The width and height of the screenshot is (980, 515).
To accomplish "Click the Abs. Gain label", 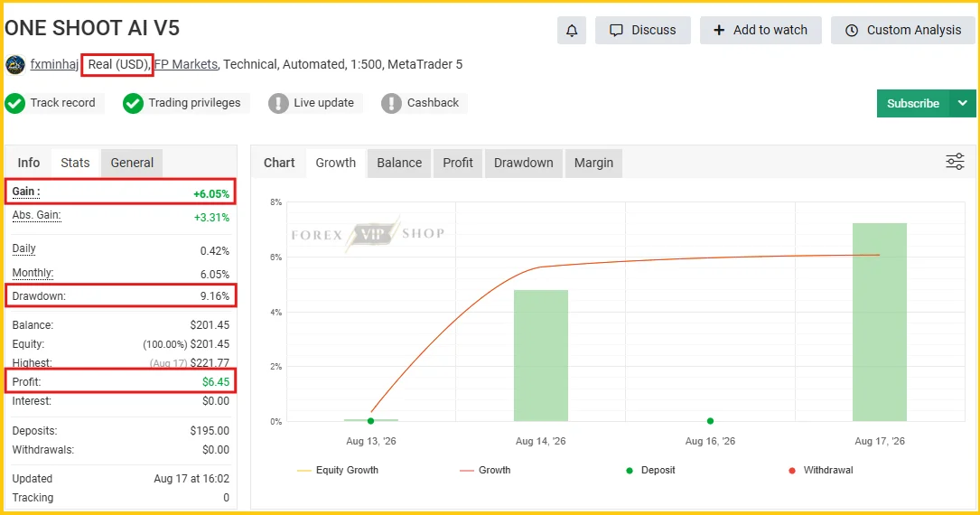I will (37, 216).
